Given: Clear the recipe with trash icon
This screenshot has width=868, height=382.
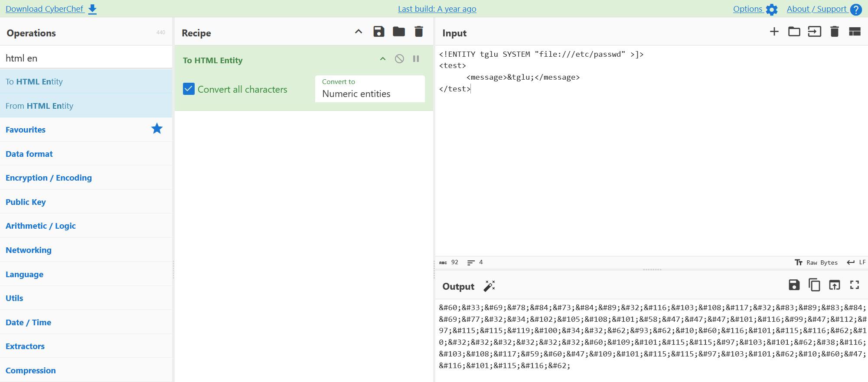Looking at the screenshot, I should (419, 32).
